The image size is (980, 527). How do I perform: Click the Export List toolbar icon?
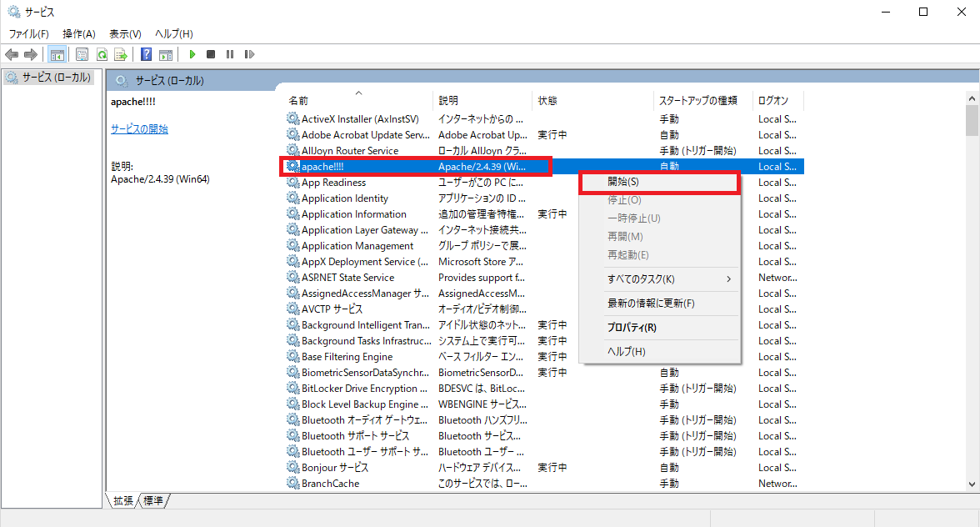point(121,54)
